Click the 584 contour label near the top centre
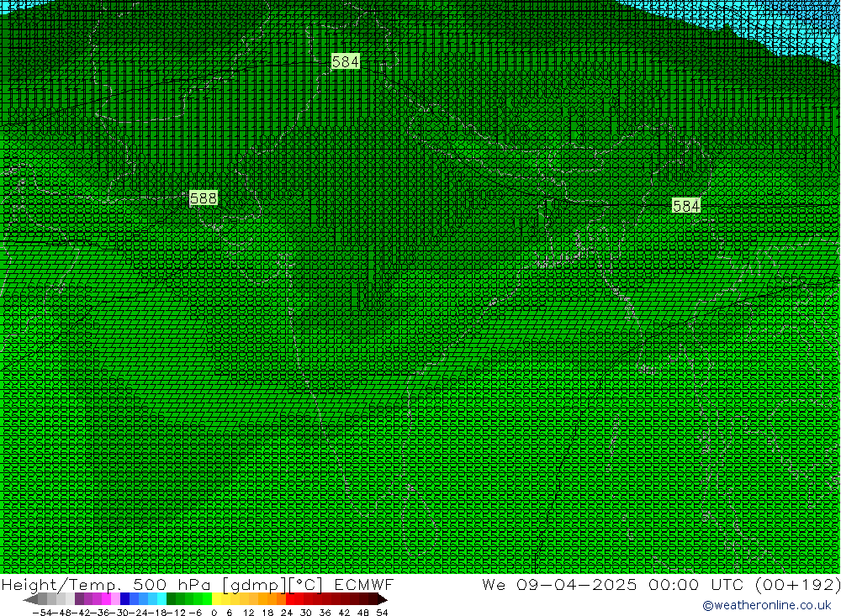The image size is (841, 616). (x=345, y=61)
